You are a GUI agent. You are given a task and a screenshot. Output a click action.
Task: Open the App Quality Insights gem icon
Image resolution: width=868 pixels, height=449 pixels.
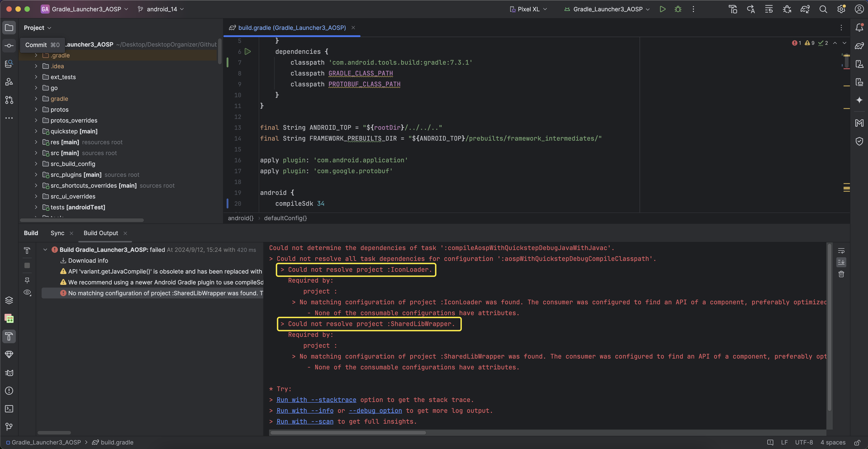coord(9,354)
